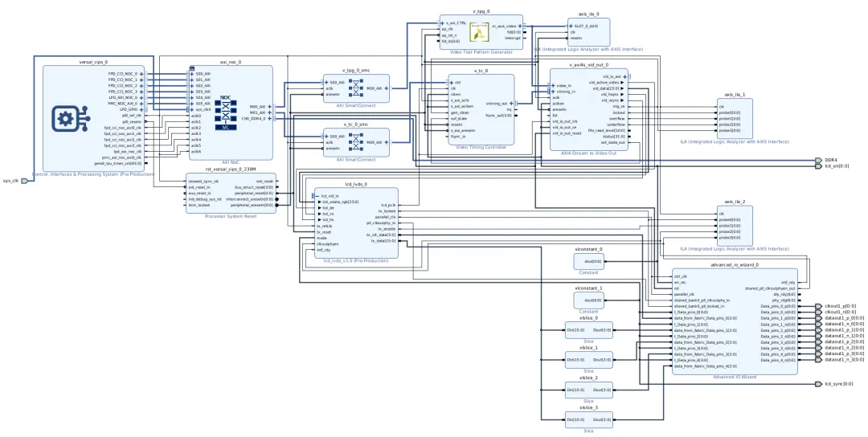This screenshot has height=437, width=868.
Task: Click the versal_cips_0 processor gear icon
Action: (66, 119)
